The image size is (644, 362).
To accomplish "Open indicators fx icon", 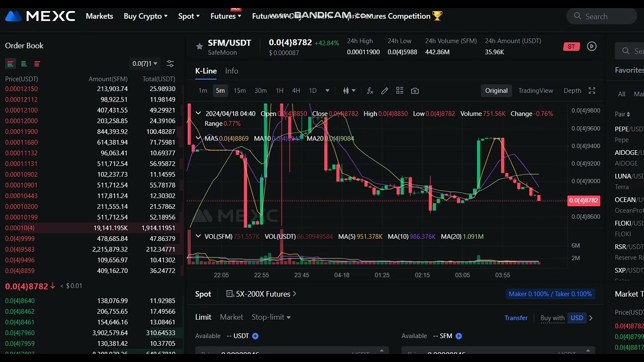I will 370,90.
